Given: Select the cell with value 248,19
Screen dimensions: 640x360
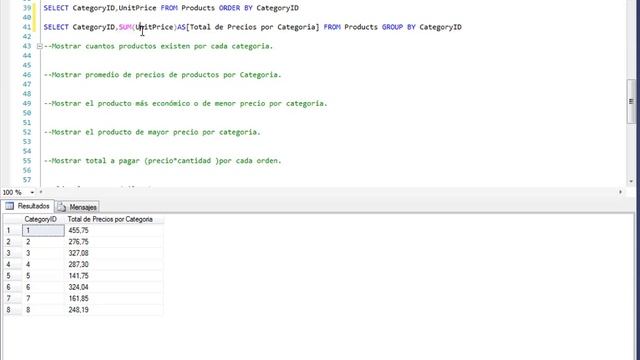Looking at the screenshot, I should [113, 310].
